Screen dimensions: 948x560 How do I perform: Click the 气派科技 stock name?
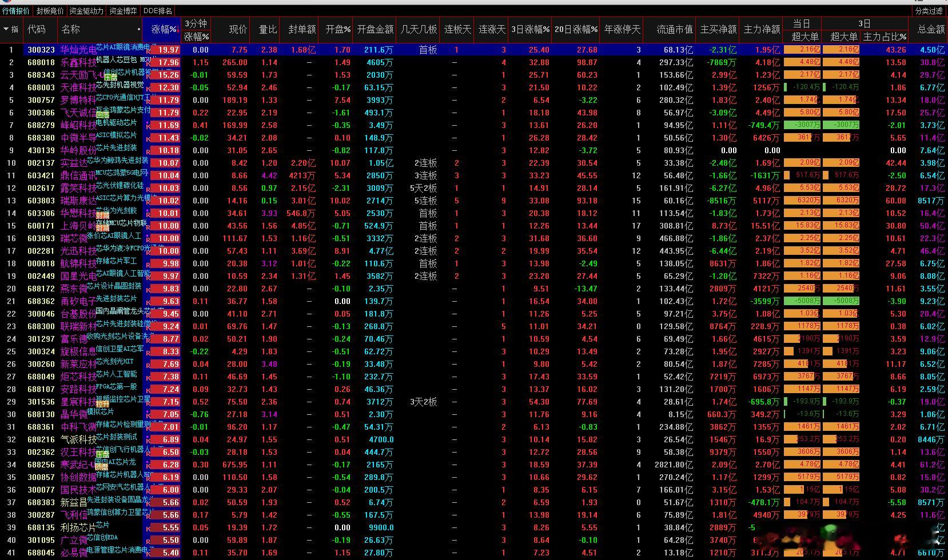(79, 440)
